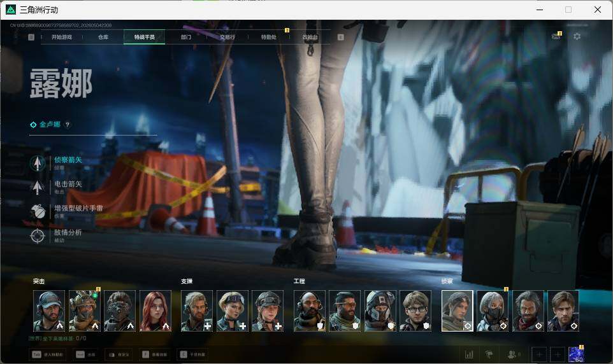The image size is (613, 364).
Task: Open the 部门 tab
Action: coord(185,37)
